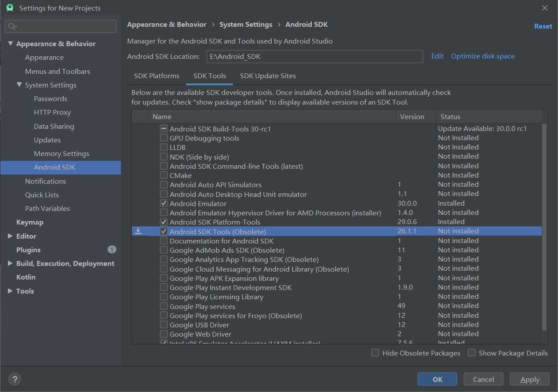Viewport: 558px width, 392px height.
Task: Click the Cancel button
Action: point(484,379)
